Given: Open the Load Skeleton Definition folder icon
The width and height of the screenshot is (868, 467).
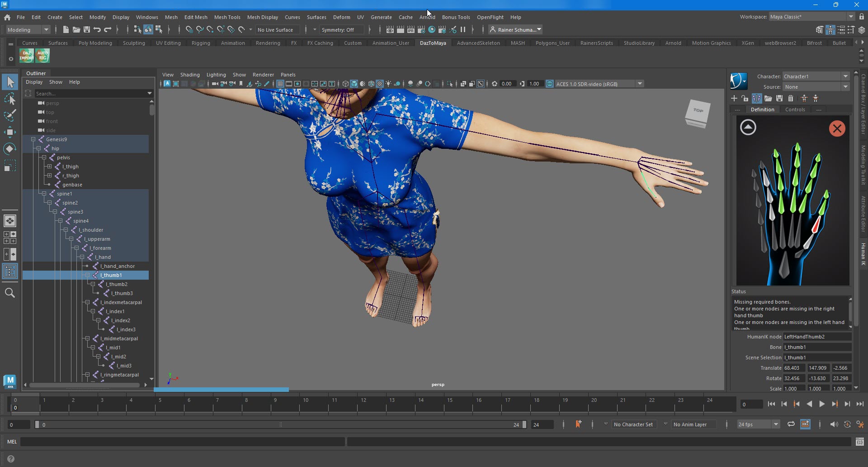Looking at the screenshot, I should [x=768, y=98].
